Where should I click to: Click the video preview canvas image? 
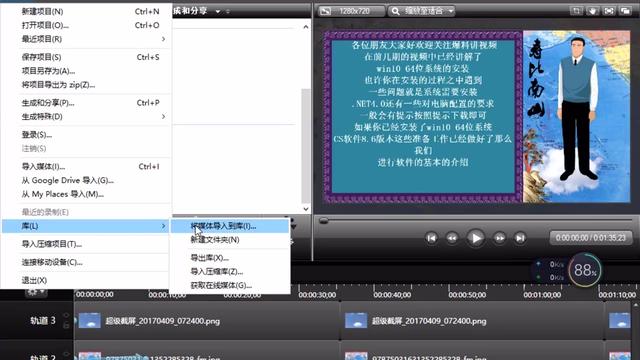tap(477, 117)
